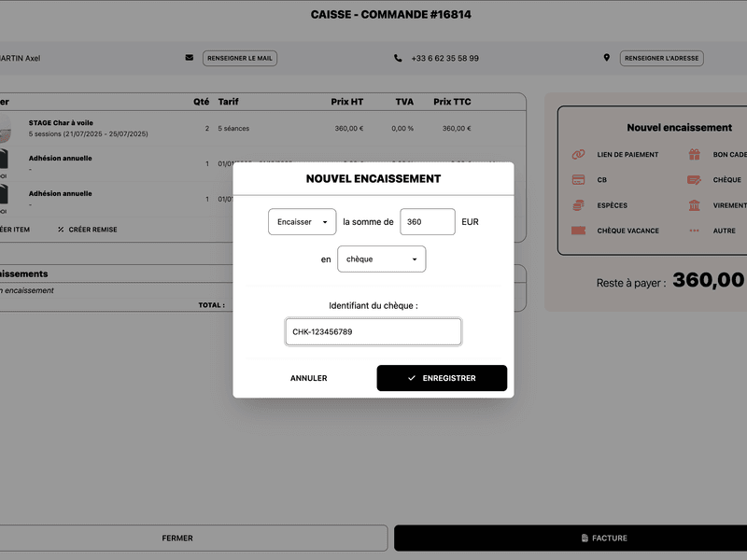Viewport: 747px width, 560px height.
Task: Open the Encaisser action dropdown
Action: point(302,222)
